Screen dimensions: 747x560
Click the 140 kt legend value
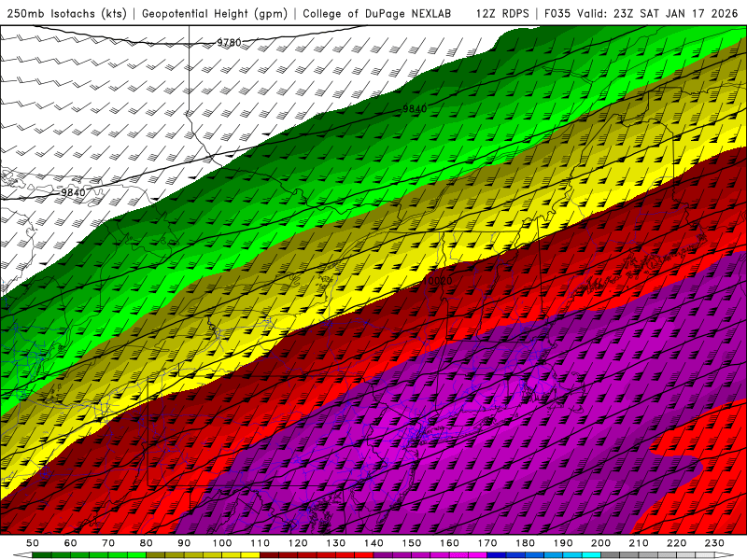[x=373, y=543]
